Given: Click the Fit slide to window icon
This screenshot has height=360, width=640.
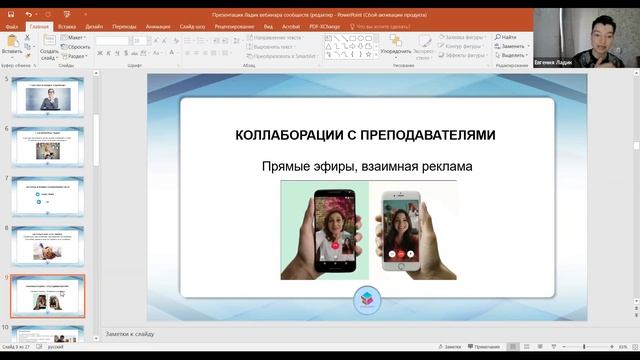Looking at the screenshot, I should pos(635,347).
